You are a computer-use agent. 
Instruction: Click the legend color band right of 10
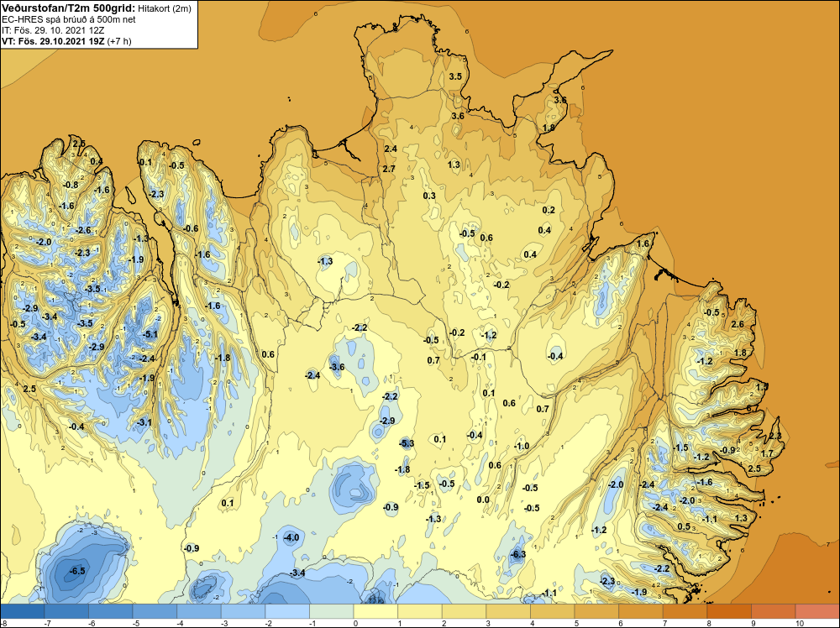point(817,611)
